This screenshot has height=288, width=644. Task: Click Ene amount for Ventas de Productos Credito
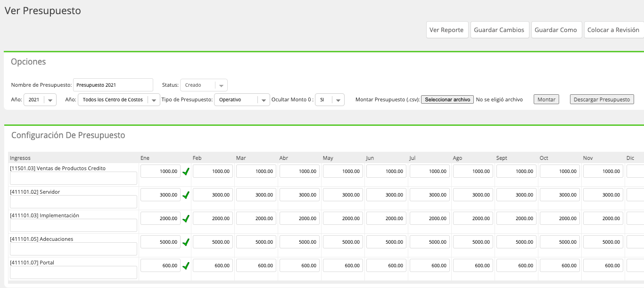pyautogui.click(x=160, y=171)
